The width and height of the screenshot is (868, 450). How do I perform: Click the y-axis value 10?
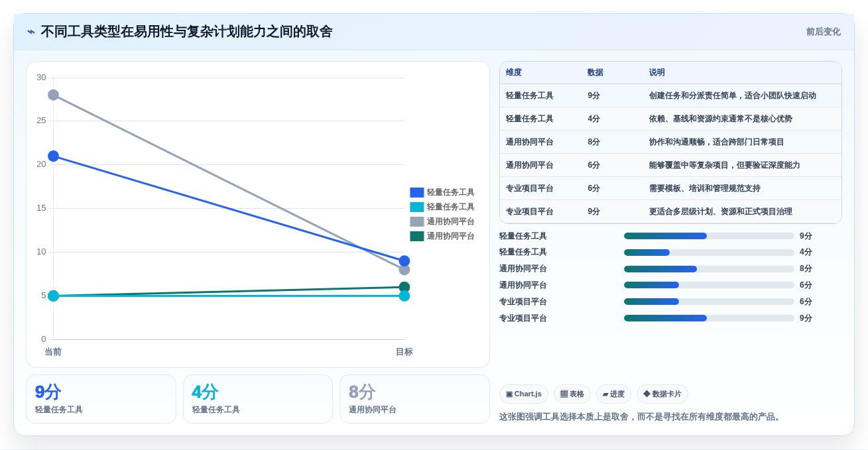pyautogui.click(x=41, y=252)
